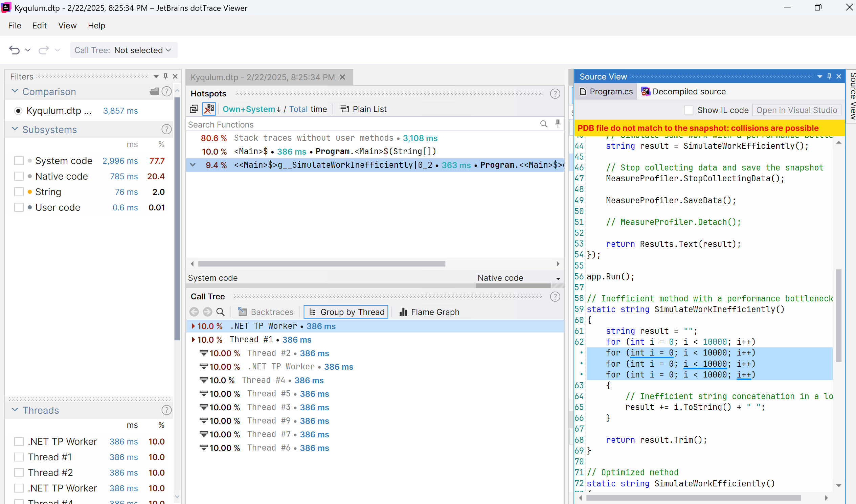Pin the Source View panel
The image size is (856, 504).
click(x=829, y=76)
